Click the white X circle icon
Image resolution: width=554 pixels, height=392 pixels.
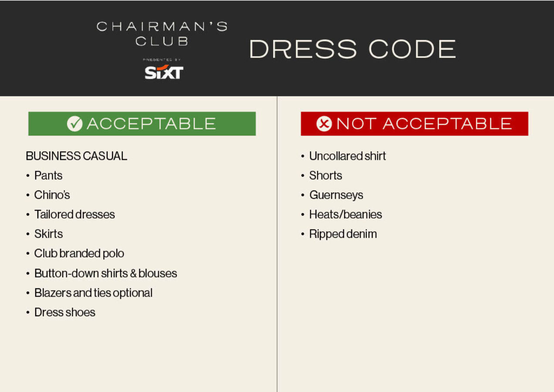[x=324, y=124]
